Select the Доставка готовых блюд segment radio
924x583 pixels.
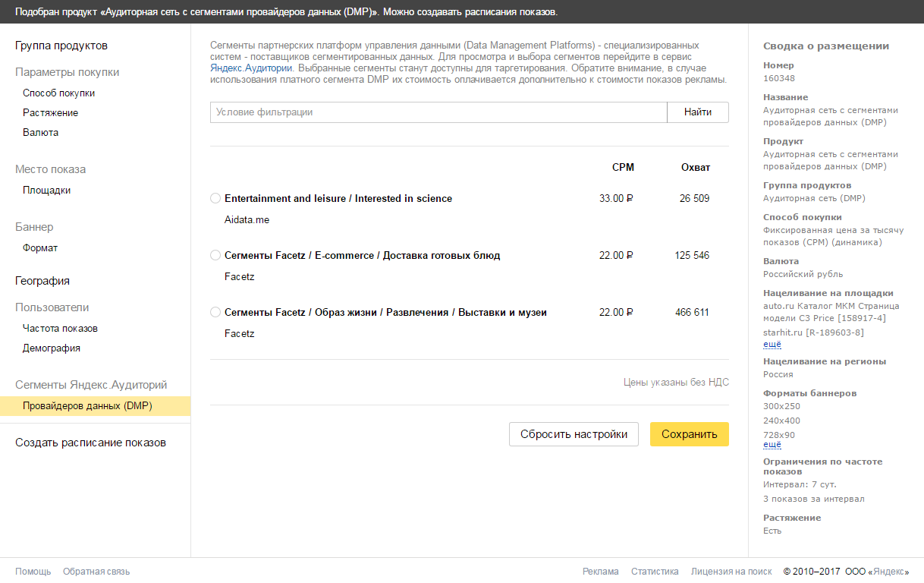tap(215, 256)
